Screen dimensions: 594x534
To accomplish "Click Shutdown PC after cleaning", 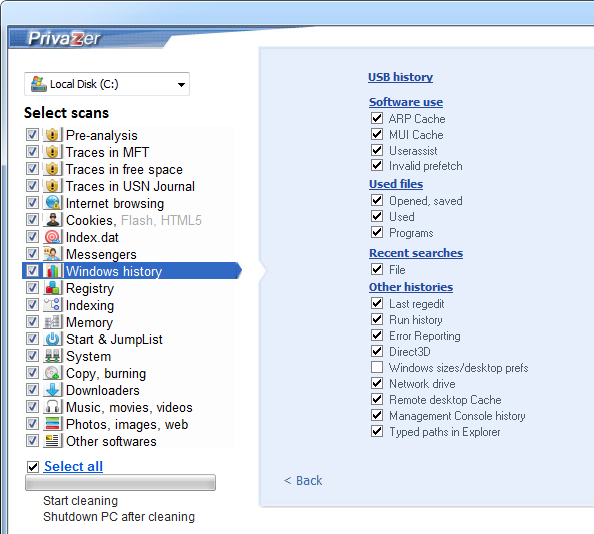I will pyautogui.click(x=119, y=517).
